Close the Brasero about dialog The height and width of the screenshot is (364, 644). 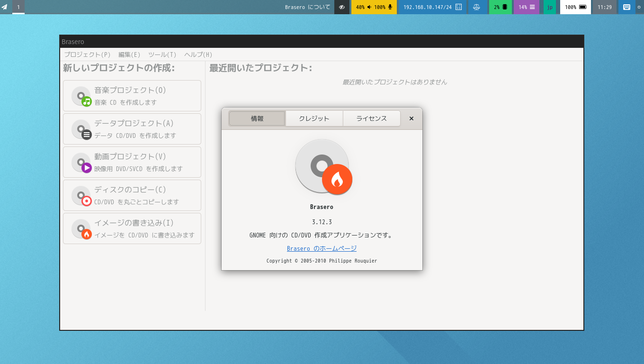[411, 118]
